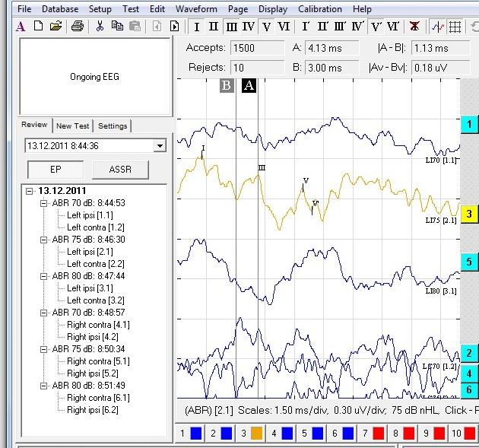Toggle the waveform display icon
Viewport: 479px width, 448px height.
438,27
